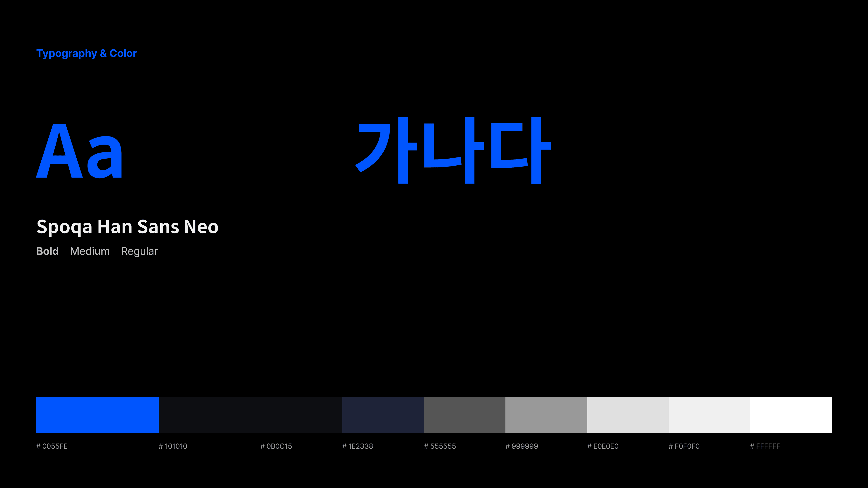Click the Korean 가나다 sample text
The image size is (868, 488).
pyautogui.click(x=453, y=150)
